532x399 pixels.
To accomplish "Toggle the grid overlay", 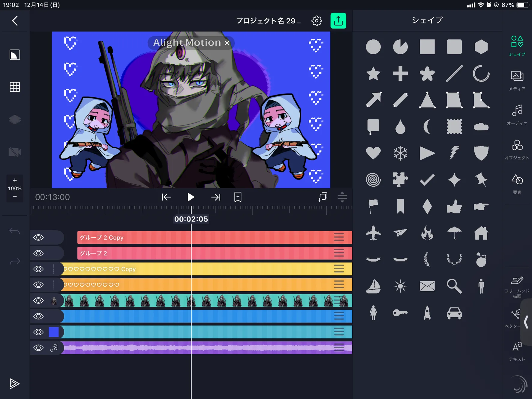I will tap(15, 87).
